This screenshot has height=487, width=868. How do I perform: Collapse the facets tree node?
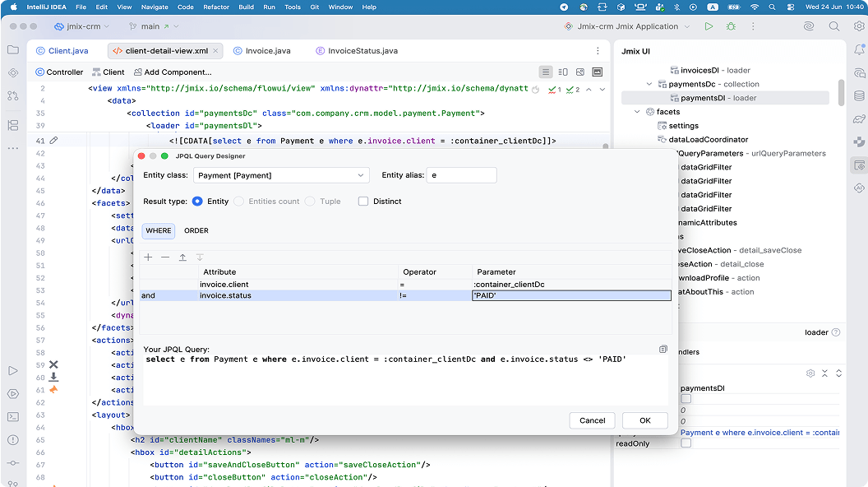(637, 111)
